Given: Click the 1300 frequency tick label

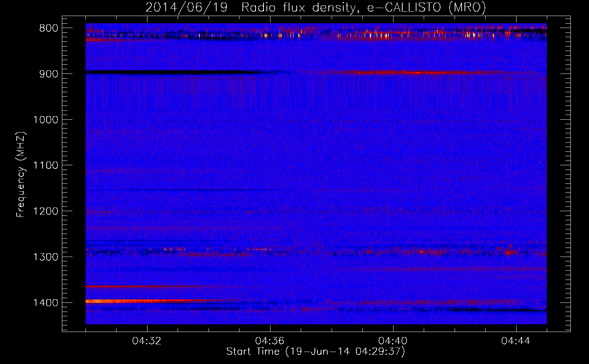Looking at the screenshot, I should point(46,257).
